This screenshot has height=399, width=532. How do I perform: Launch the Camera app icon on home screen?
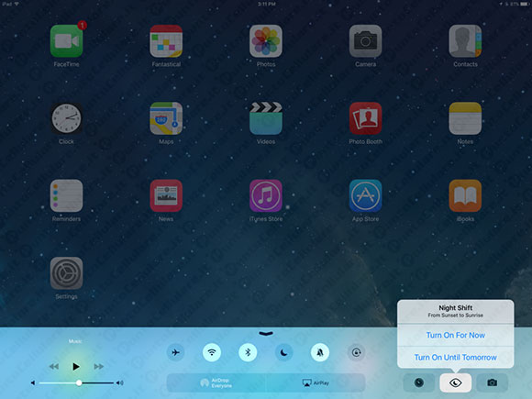click(x=365, y=41)
